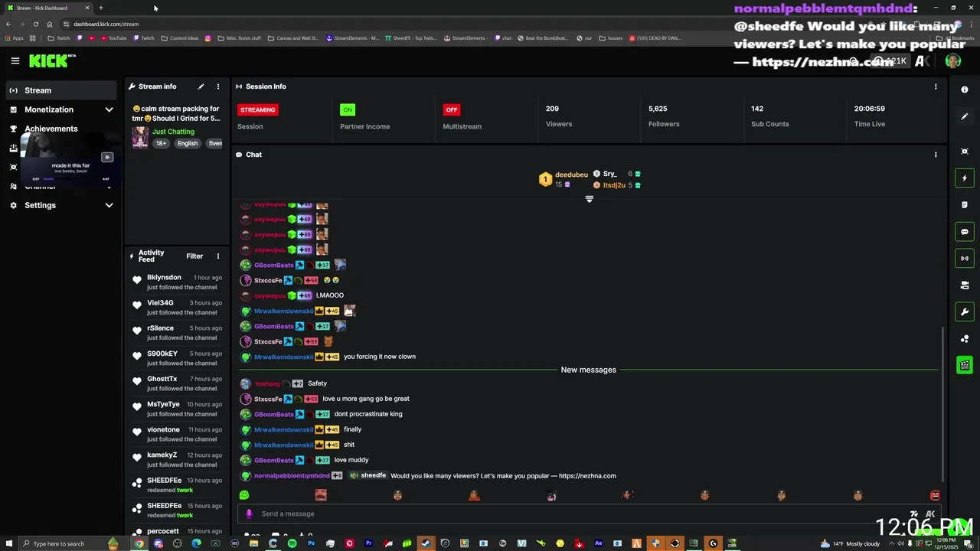Open the Misc. Room stuff bookmark folder
Screen dimensions: 980x551
(x=239, y=37)
